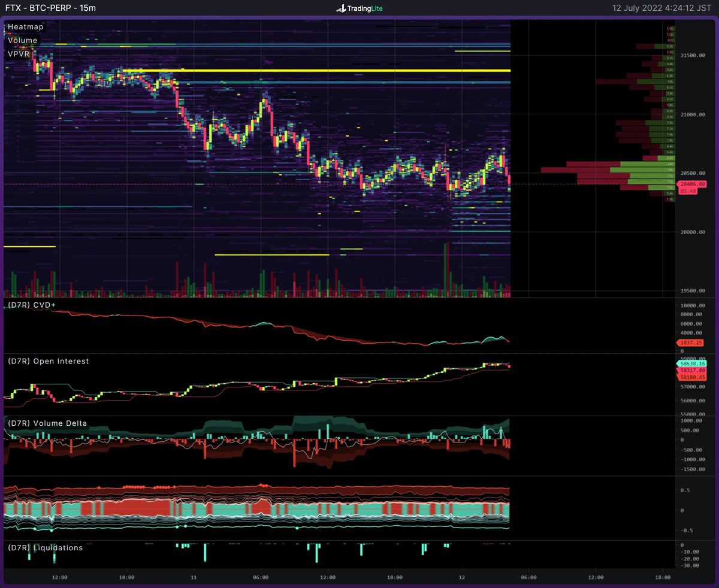The image size is (719, 588).
Task: Open the FTX BTC-PERP 15m symbol selector
Action: point(50,8)
